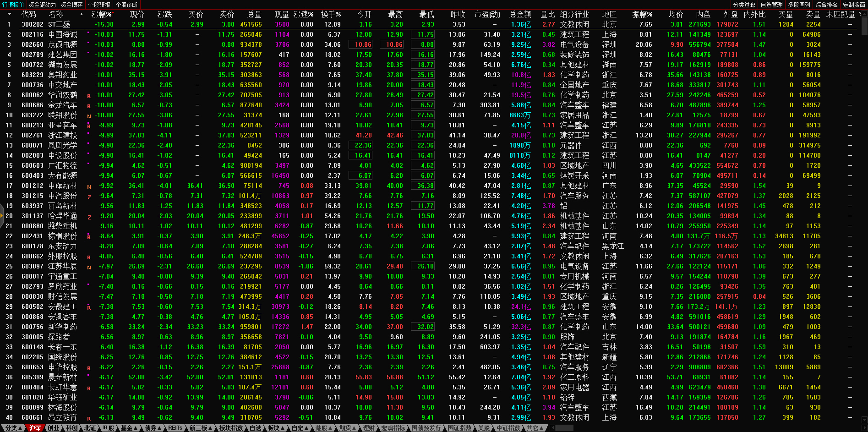
Task: Click the left arrow on the bottom tab scroller
Action: 552,428
